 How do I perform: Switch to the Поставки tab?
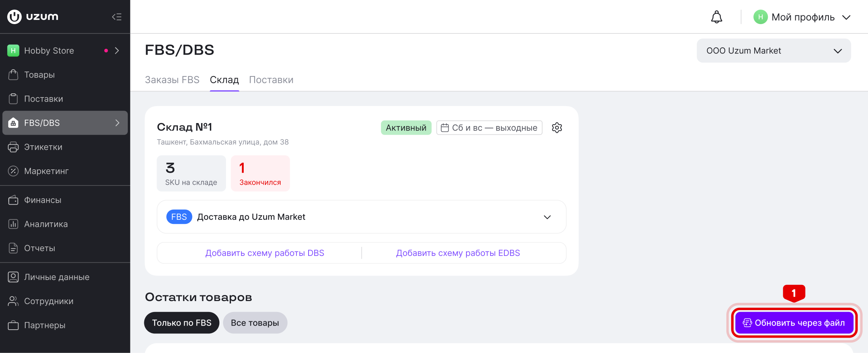point(271,80)
